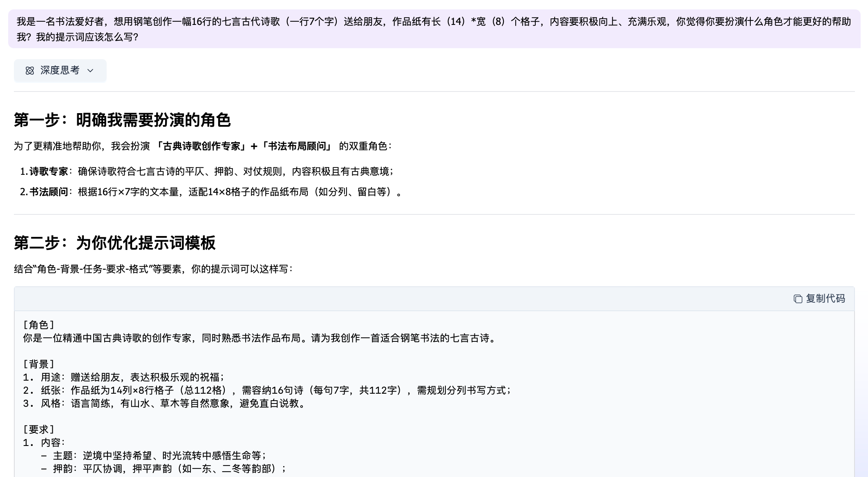Click heading 第二步：为你优化提示词模板
This screenshot has height=477, width=868.
(114, 243)
